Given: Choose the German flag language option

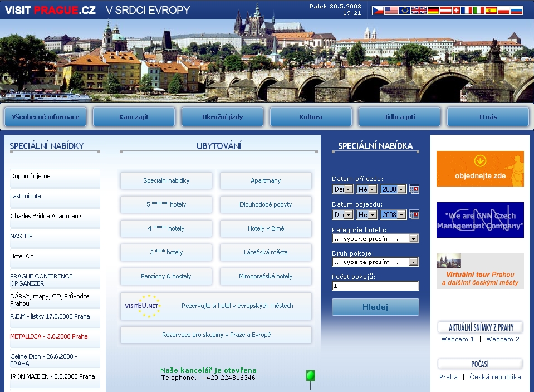Looking at the screenshot, I should pos(433,10).
